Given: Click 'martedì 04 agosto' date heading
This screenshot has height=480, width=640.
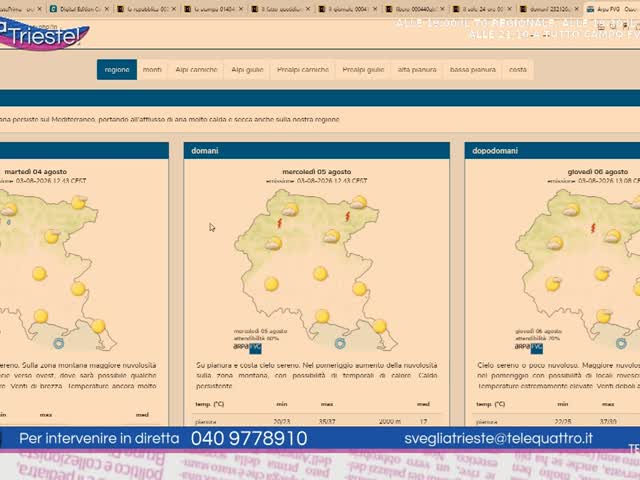Looking at the screenshot, I should pyautogui.click(x=36, y=172).
